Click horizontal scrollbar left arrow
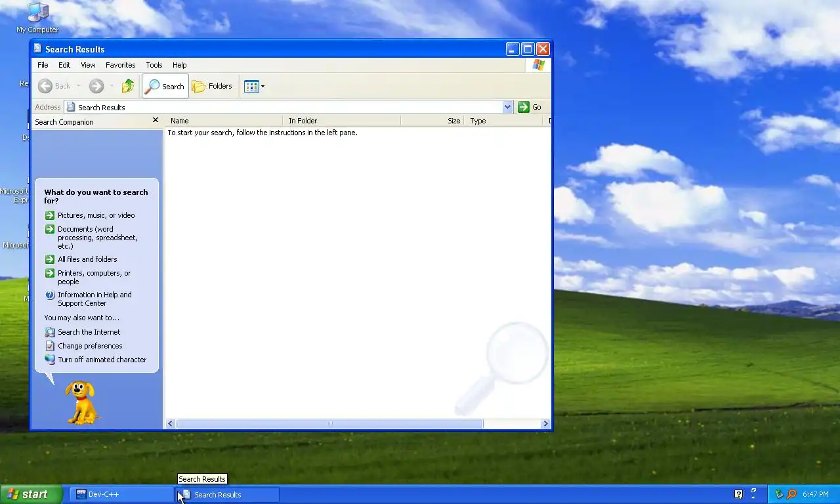 pyautogui.click(x=171, y=424)
